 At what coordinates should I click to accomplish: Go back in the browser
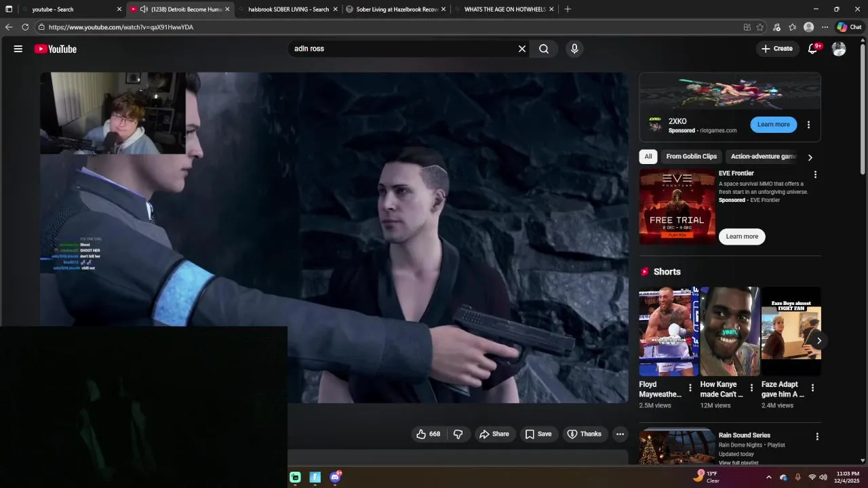pyautogui.click(x=9, y=27)
